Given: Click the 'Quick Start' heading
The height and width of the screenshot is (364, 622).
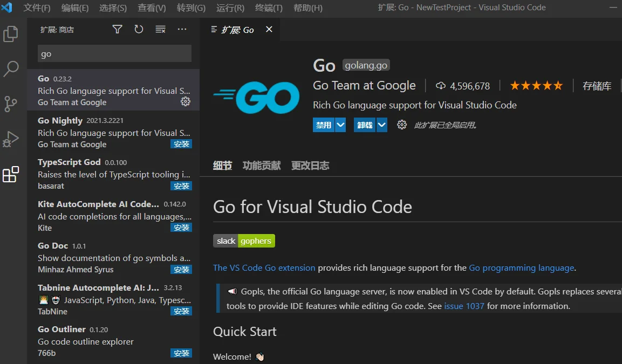Looking at the screenshot, I should point(245,332).
